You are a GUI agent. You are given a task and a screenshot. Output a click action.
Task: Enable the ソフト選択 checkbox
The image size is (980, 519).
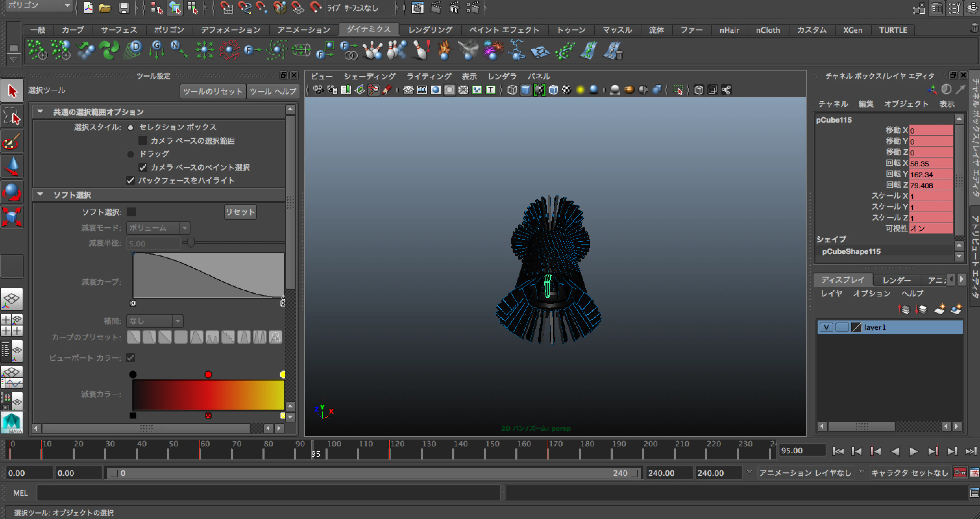131,212
